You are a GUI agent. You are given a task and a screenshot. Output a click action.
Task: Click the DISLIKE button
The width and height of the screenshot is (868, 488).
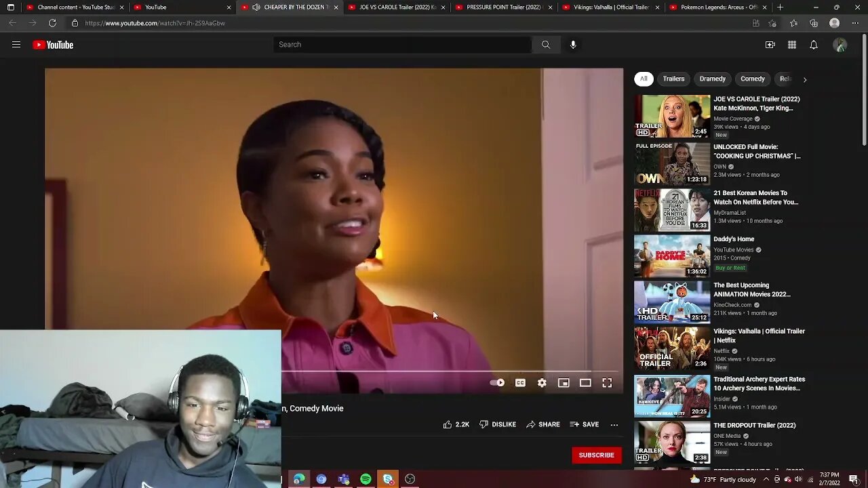click(498, 424)
